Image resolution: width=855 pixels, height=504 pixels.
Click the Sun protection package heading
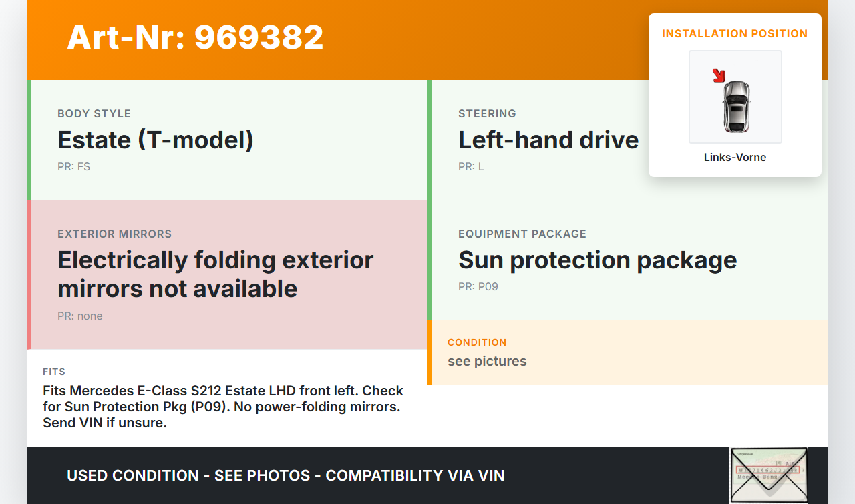tap(597, 260)
